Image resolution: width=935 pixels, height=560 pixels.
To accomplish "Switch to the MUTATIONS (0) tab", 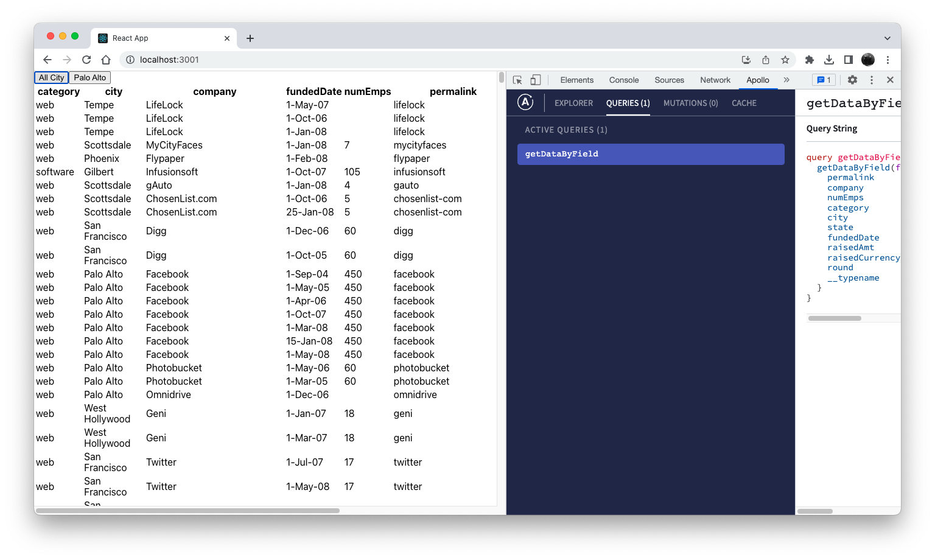I will (x=690, y=103).
